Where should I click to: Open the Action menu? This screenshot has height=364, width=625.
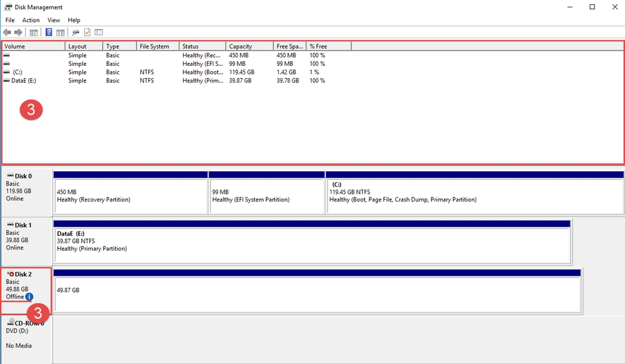pos(31,20)
